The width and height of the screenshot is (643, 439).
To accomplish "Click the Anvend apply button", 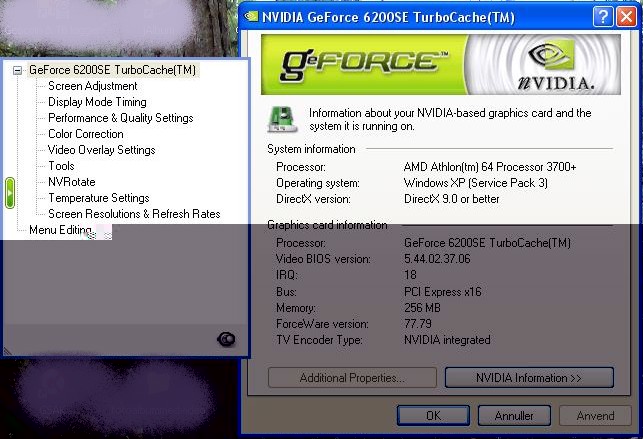I will coord(595,416).
